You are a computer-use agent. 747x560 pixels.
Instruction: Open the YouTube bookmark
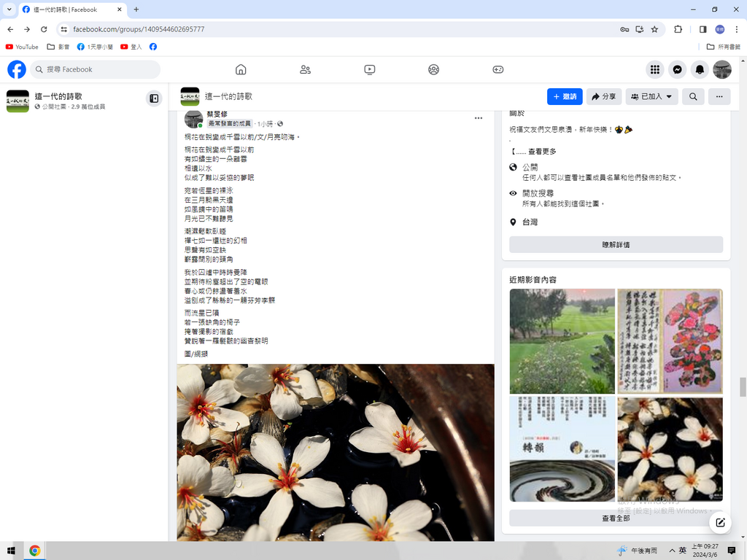tap(22, 47)
